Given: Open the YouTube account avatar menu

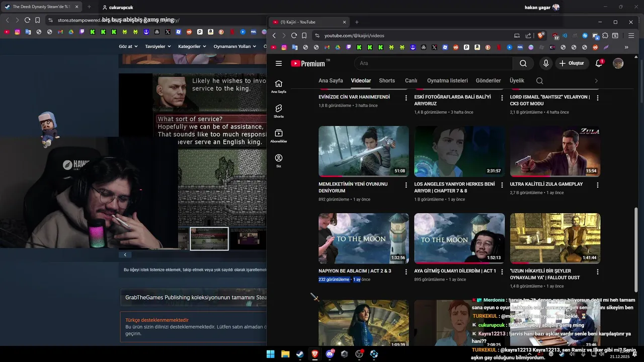Looking at the screenshot, I should click(x=618, y=63).
